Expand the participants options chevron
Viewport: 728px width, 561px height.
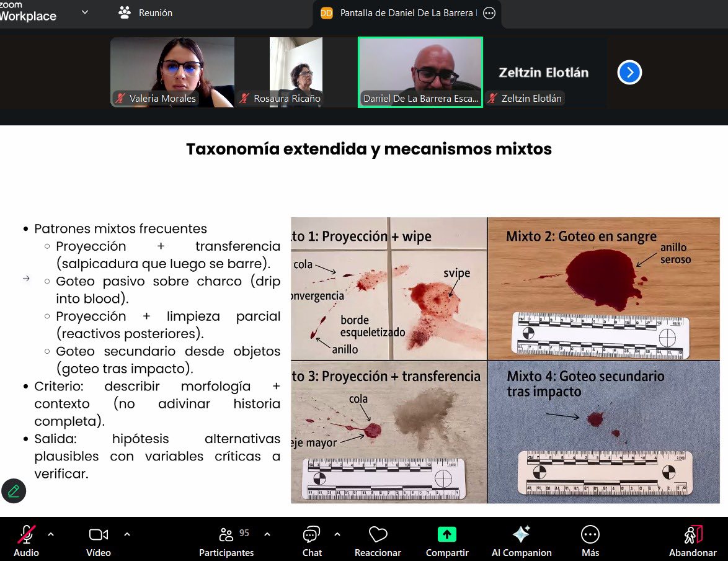click(x=267, y=534)
